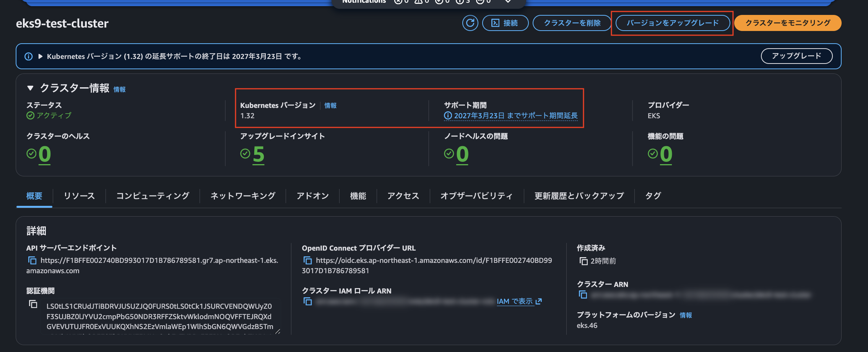Select the タグ tab
This screenshot has width=868, height=352.
coord(653,196)
